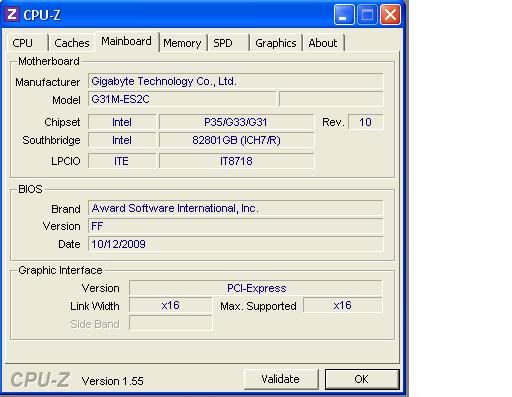Viewport: 512px width, 397px height.
Task: Click the Max. Supported x16 value
Action: (x=343, y=305)
